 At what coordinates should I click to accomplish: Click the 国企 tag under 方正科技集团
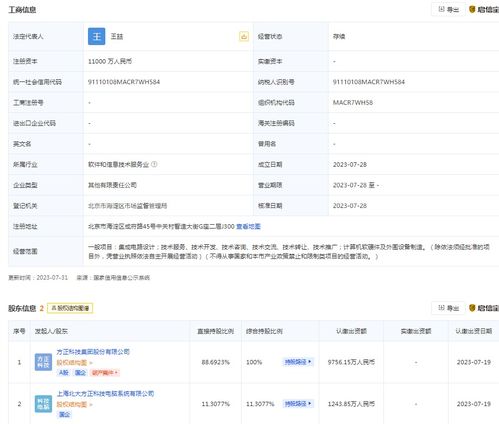pyautogui.click(x=80, y=373)
